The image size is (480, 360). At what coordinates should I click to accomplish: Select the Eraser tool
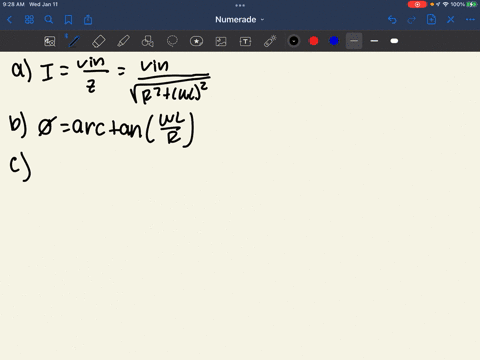[99, 41]
